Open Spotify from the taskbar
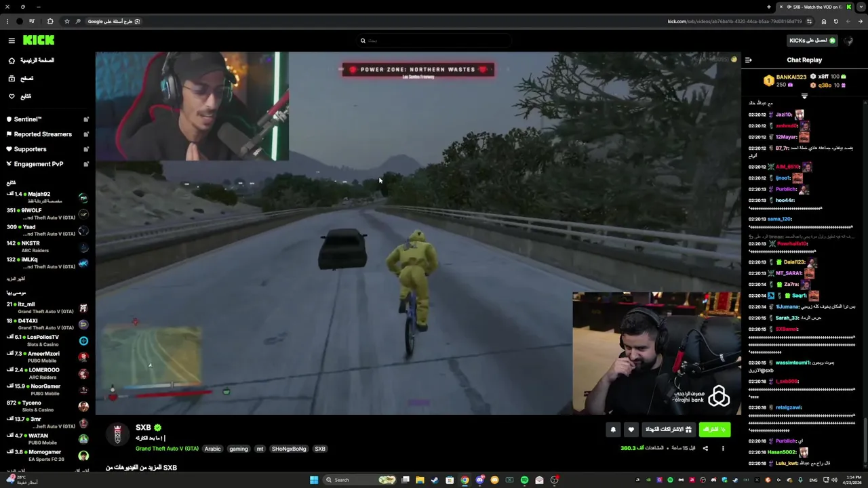The width and height of the screenshot is (868, 488). point(524,480)
